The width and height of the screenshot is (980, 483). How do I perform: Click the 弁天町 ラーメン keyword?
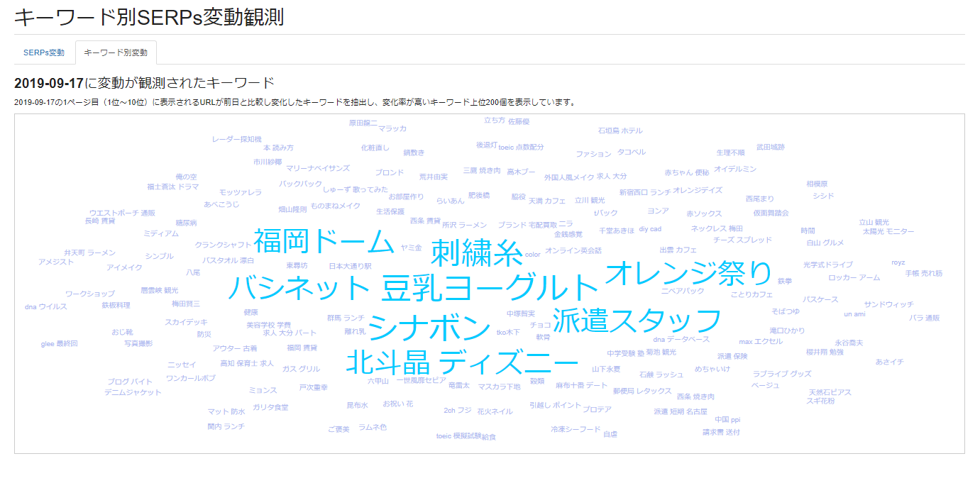click(89, 252)
